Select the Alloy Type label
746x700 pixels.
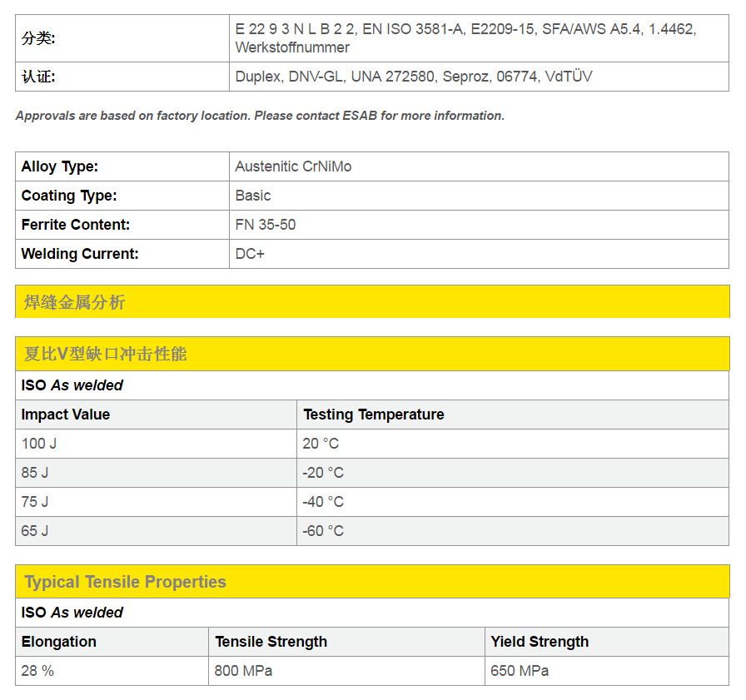(x=59, y=166)
